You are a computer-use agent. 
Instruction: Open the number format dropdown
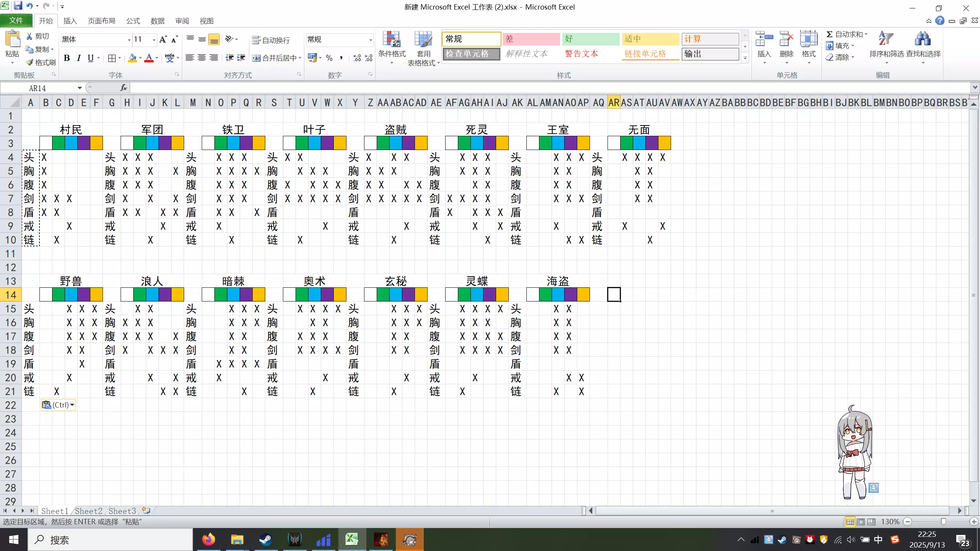click(x=370, y=40)
